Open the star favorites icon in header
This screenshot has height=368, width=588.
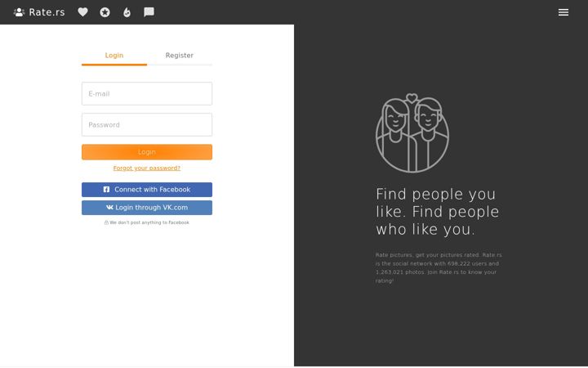[105, 12]
